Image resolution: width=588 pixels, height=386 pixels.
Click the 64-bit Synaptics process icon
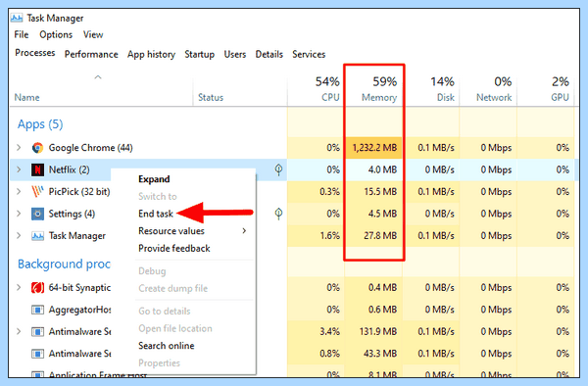(x=37, y=287)
